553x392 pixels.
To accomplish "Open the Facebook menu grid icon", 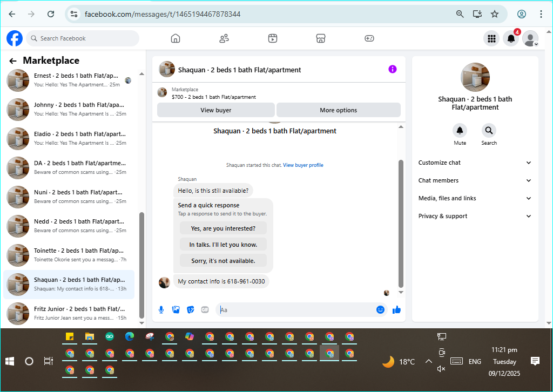I will pyautogui.click(x=491, y=38).
